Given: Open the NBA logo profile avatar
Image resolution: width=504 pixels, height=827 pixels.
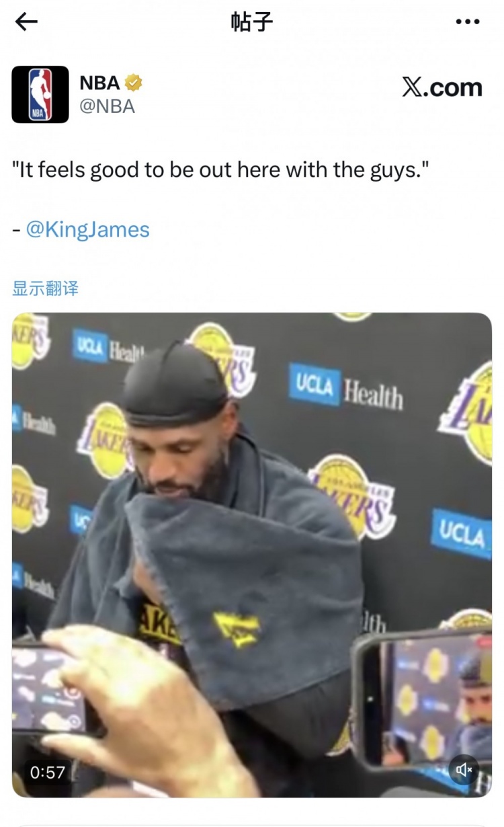Looking at the screenshot, I should (x=40, y=94).
